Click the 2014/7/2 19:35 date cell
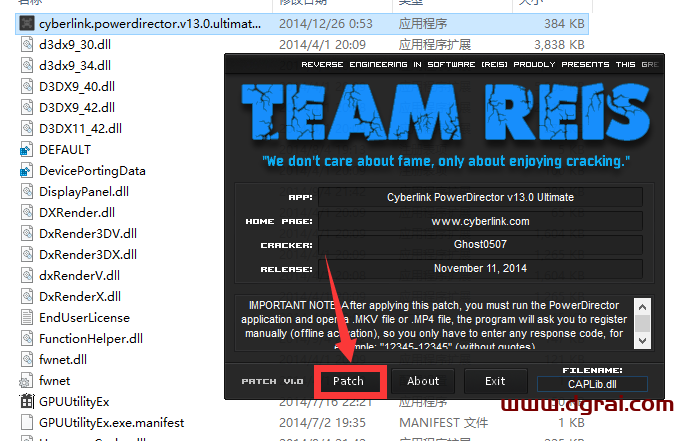Screen dimensions: 700x441 (x=322, y=423)
